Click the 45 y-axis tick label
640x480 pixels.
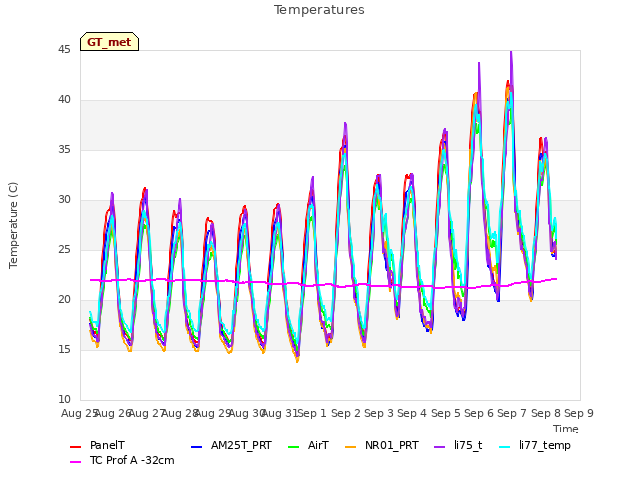(x=64, y=50)
